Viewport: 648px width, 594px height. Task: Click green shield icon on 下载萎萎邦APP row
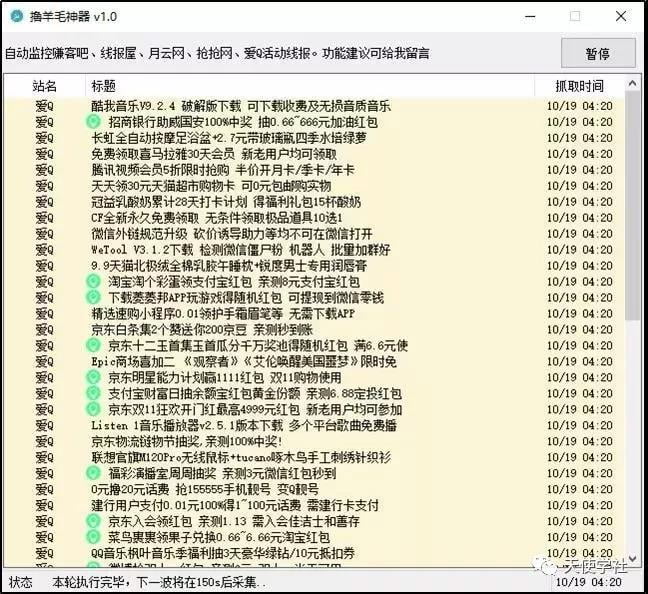(93, 298)
